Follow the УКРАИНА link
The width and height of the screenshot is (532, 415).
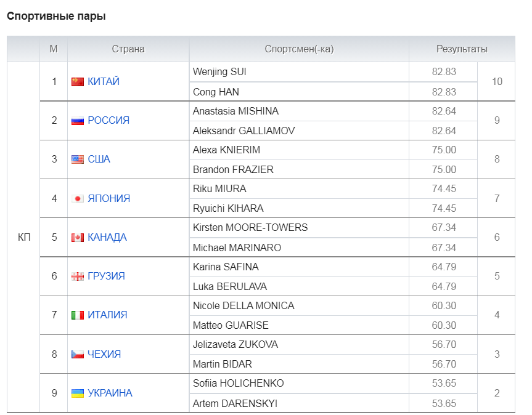[x=110, y=393]
